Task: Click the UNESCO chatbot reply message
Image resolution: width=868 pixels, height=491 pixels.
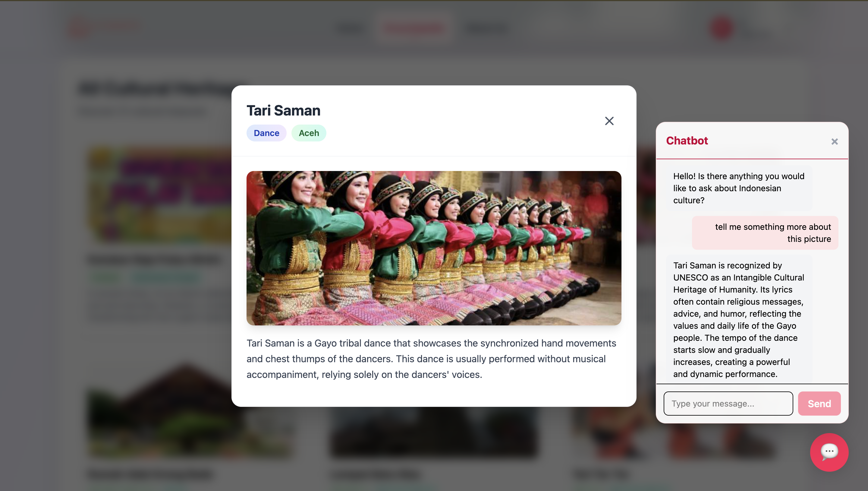Action: (x=739, y=319)
